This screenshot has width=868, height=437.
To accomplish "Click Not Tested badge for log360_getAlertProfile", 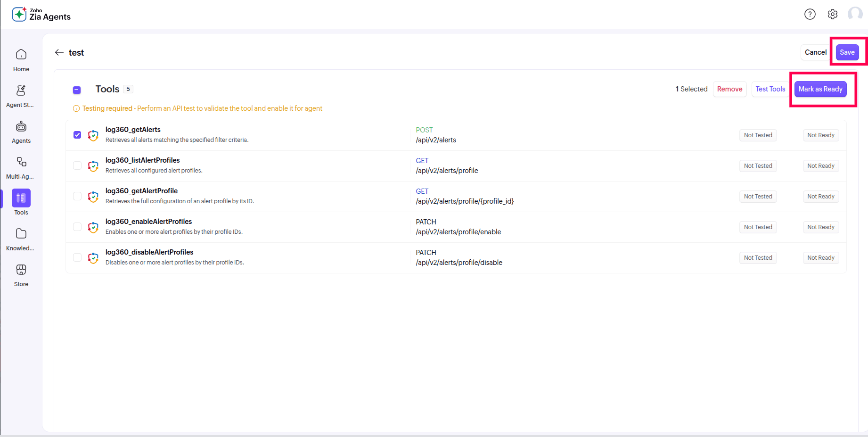I will point(758,197).
